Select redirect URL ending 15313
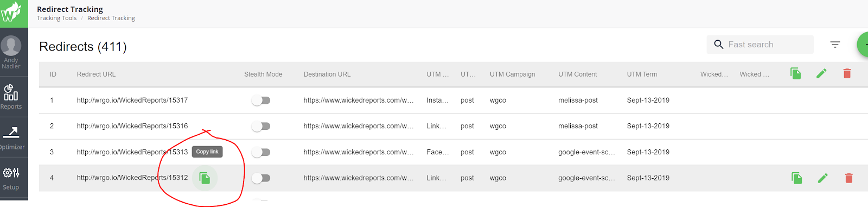The image size is (868, 207). pyautogui.click(x=132, y=152)
